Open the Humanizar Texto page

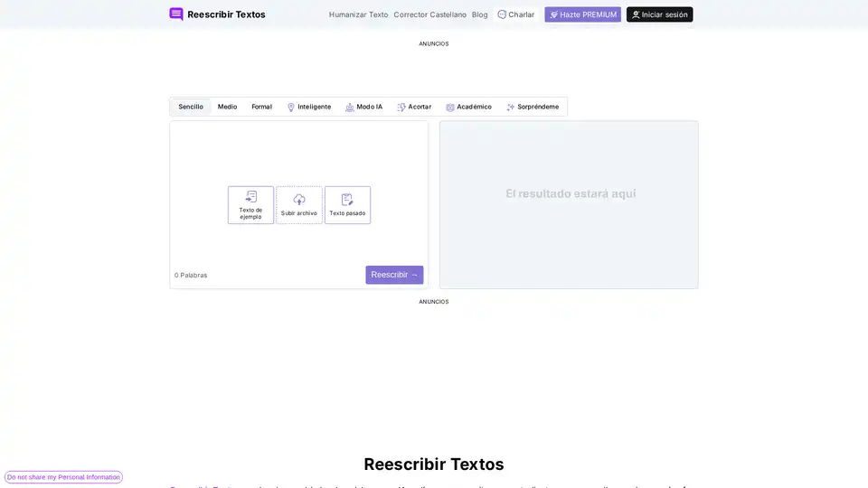pos(358,14)
